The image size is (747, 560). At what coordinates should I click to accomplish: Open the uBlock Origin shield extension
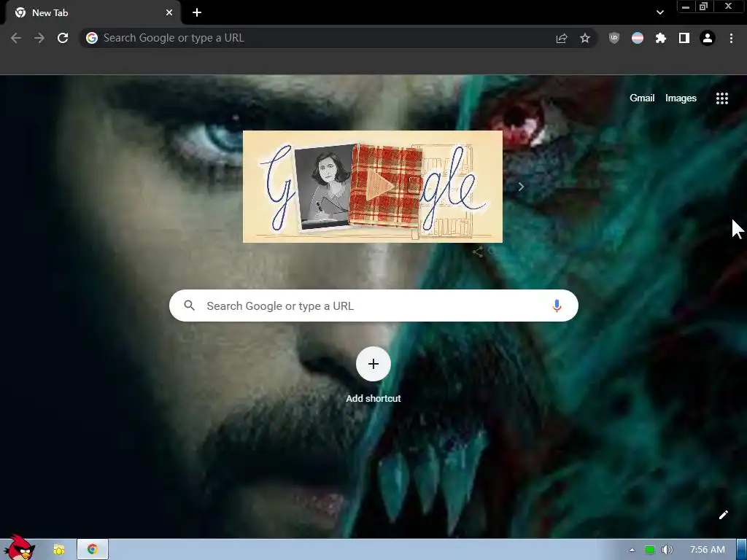614,38
